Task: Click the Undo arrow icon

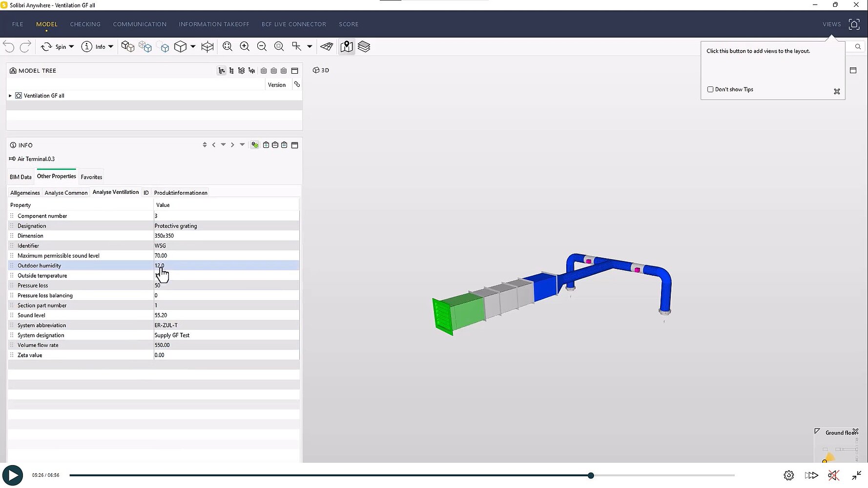Action: [9, 47]
